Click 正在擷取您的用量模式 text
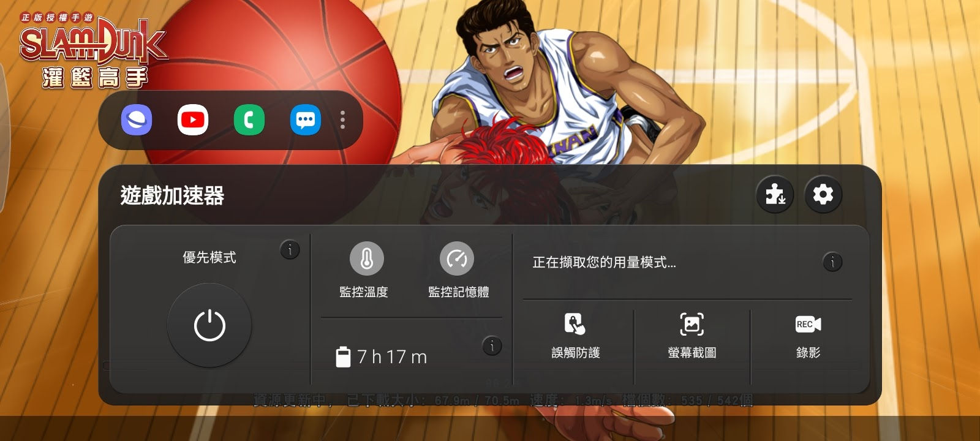The height and width of the screenshot is (441, 980). (x=604, y=263)
